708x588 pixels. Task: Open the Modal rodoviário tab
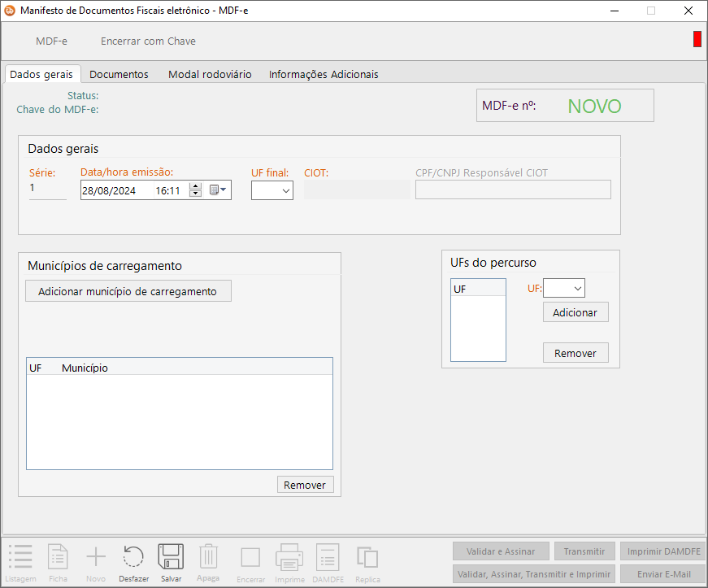tap(210, 74)
